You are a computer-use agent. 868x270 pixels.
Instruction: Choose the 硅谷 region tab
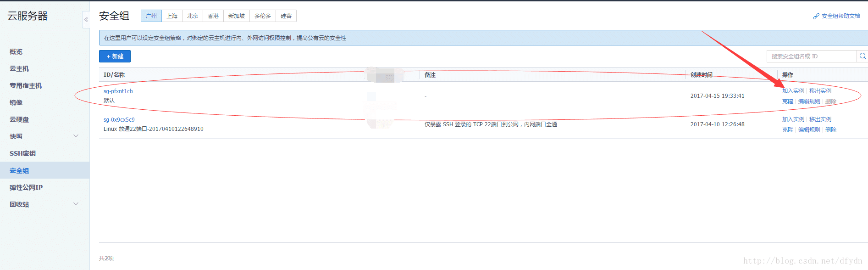tap(286, 16)
